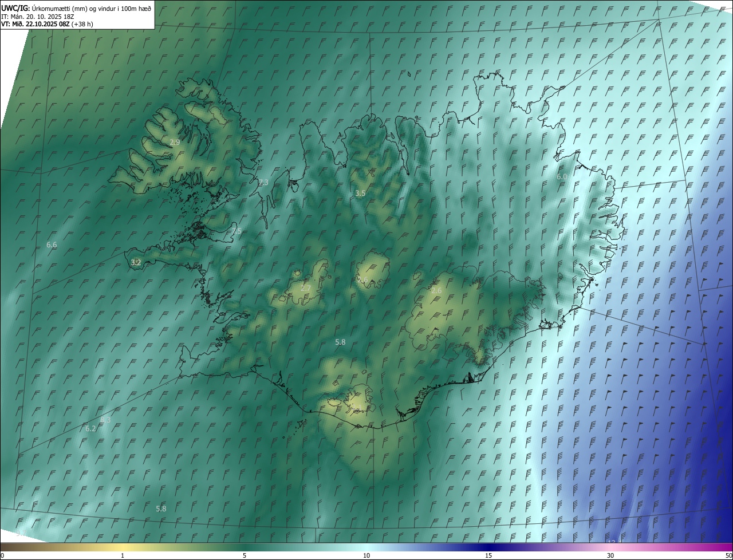Screen dimensions: 733x560
Task: Select the 3.5 value label
Action: pos(360,194)
